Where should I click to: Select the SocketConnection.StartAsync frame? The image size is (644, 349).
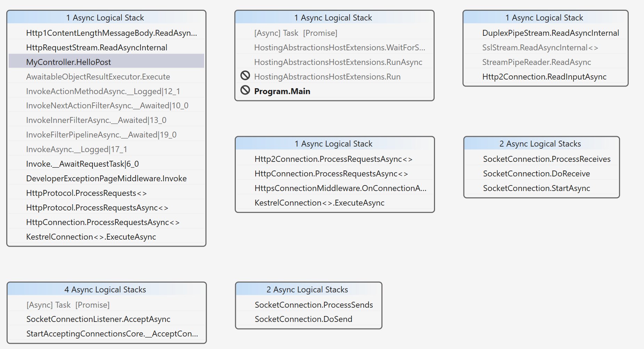pos(541,188)
